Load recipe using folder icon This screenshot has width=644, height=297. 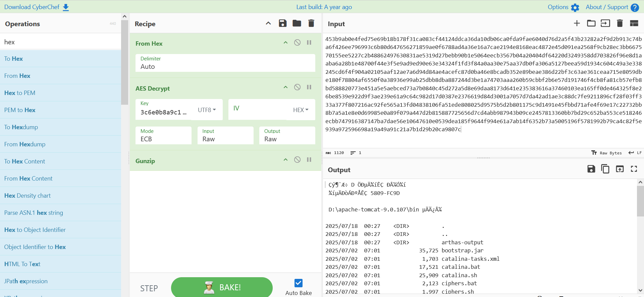(297, 23)
